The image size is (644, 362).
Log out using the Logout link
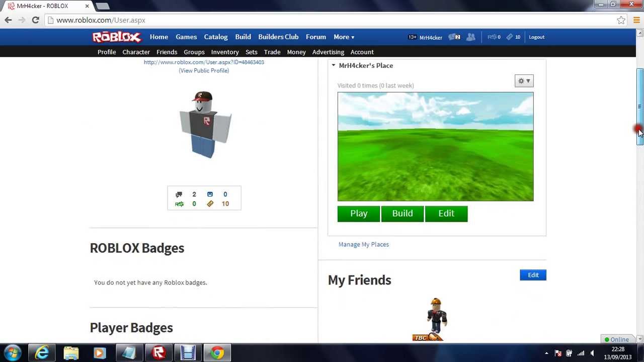(x=536, y=37)
